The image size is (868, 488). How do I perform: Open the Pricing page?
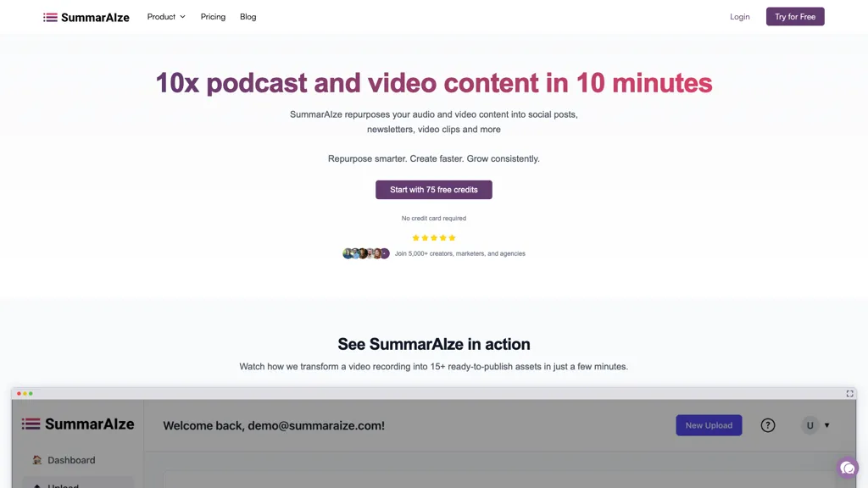[213, 16]
